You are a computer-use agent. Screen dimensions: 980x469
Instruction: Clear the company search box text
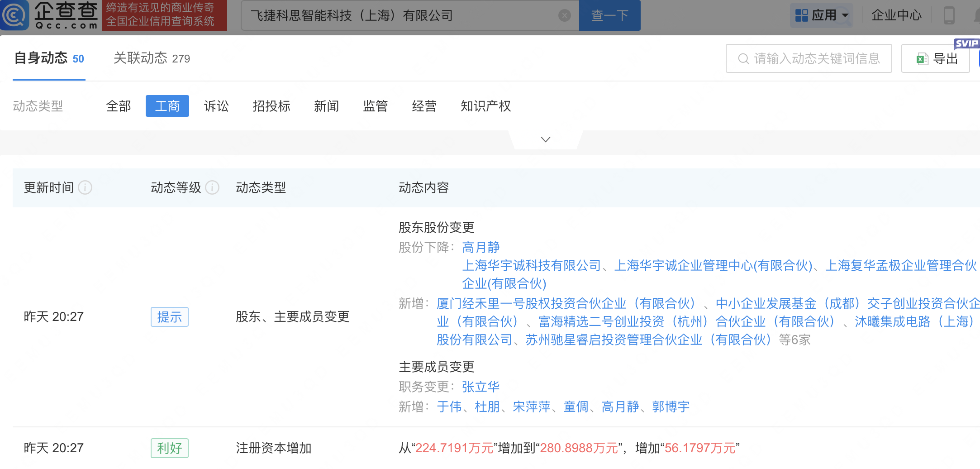pyautogui.click(x=564, y=16)
